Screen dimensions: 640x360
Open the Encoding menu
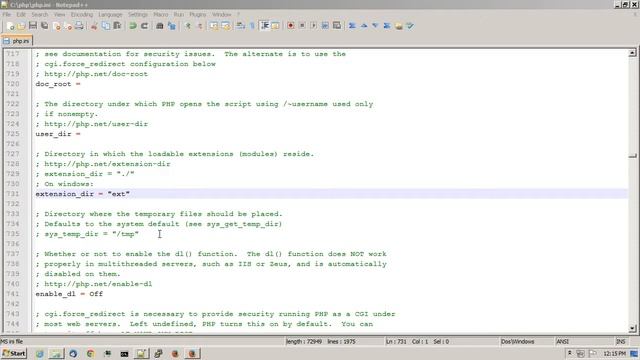coord(82,14)
